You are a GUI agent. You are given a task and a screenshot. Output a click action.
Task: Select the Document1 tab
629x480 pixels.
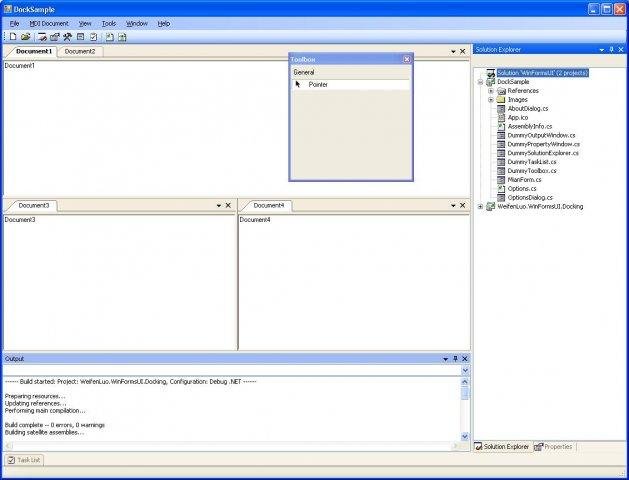(34, 51)
